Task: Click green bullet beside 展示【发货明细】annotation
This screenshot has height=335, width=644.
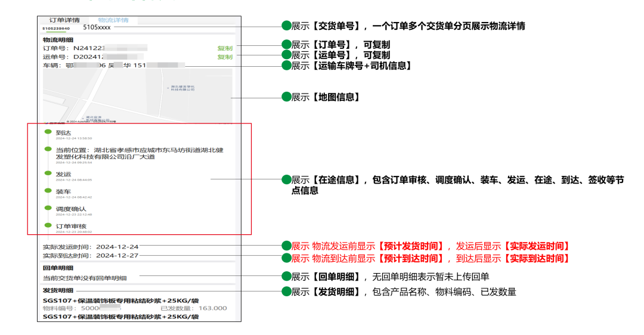Action: 286,292
